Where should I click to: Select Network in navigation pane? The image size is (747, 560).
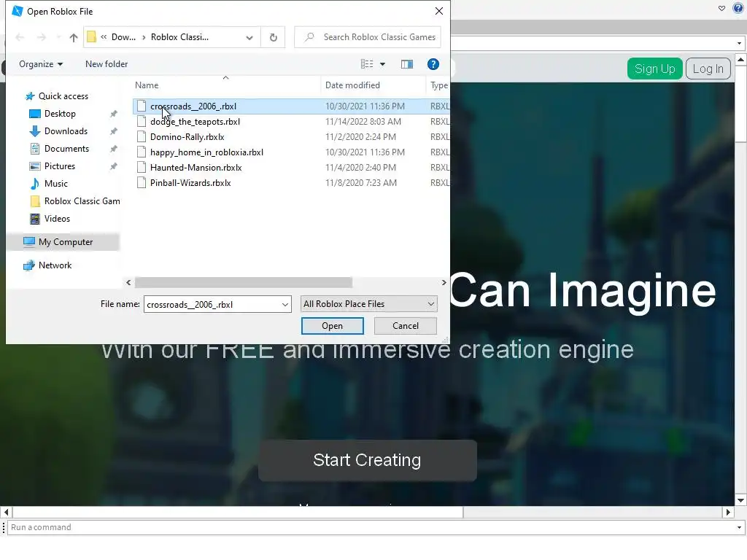tap(55, 265)
